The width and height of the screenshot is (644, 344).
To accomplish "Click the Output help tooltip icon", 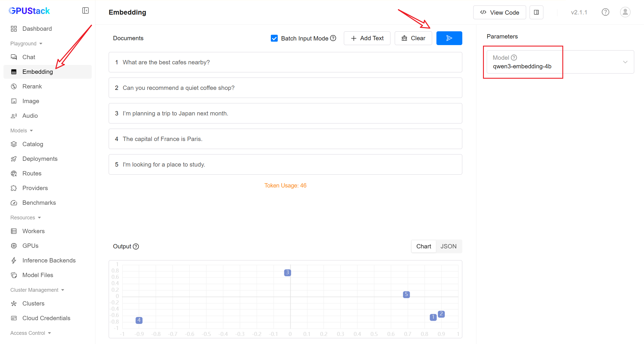I will click(136, 246).
